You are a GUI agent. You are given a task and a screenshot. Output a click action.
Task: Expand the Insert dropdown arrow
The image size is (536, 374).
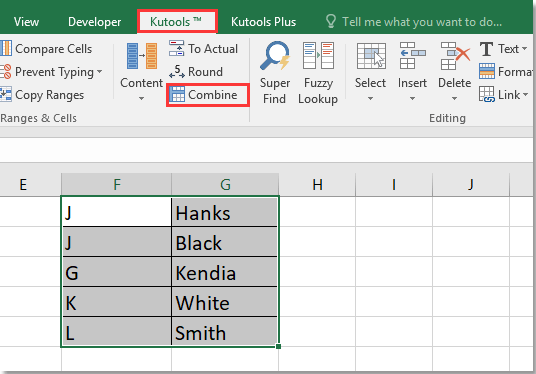(412, 99)
